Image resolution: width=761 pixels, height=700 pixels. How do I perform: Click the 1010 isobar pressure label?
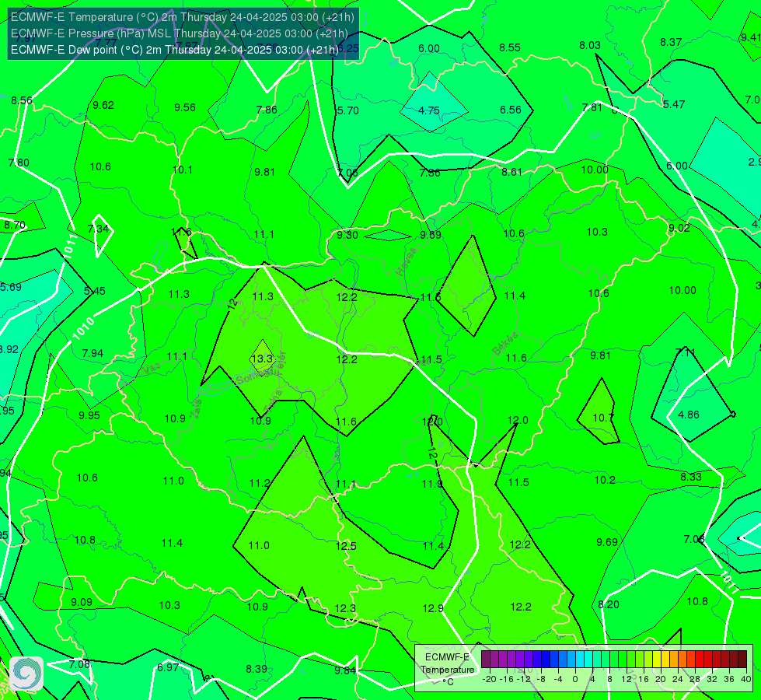pos(83,328)
